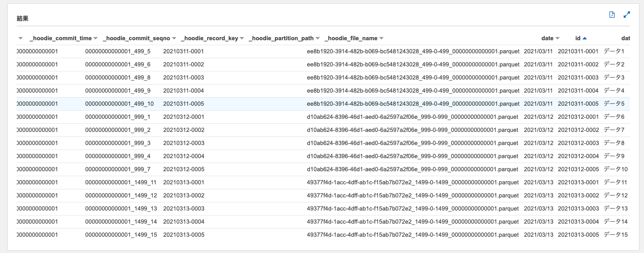Click the データ5 cell
This screenshot has width=644, height=253.
click(614, 104)
